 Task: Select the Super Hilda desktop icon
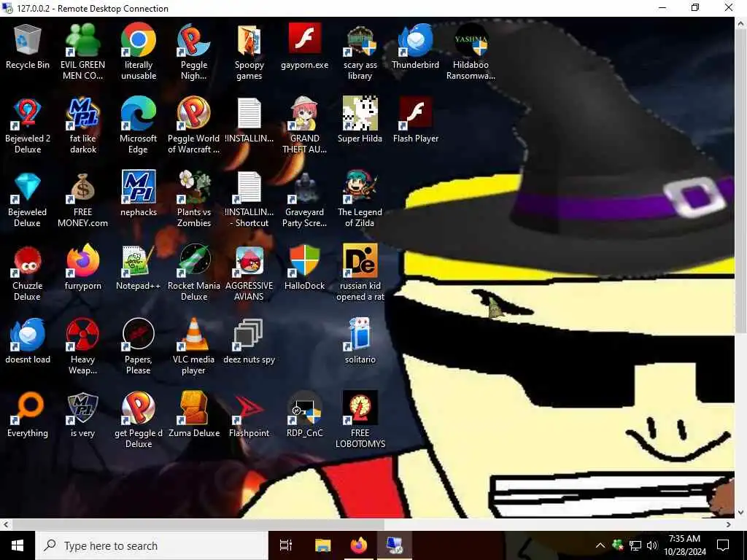coord(360,120)
